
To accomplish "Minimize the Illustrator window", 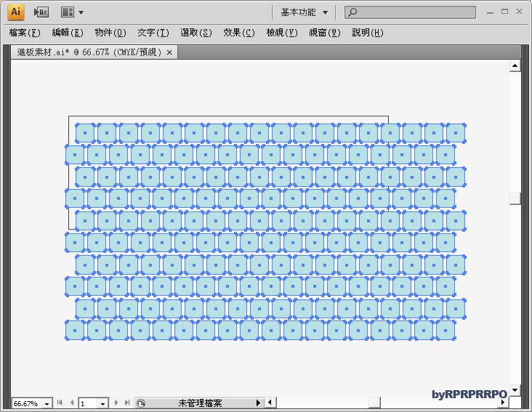I will [x=490, y=12].
